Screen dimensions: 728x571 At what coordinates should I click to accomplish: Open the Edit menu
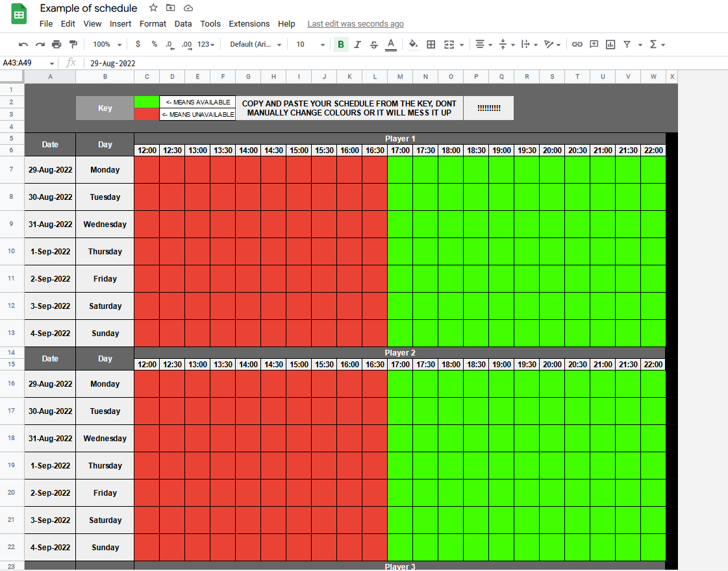68,23
